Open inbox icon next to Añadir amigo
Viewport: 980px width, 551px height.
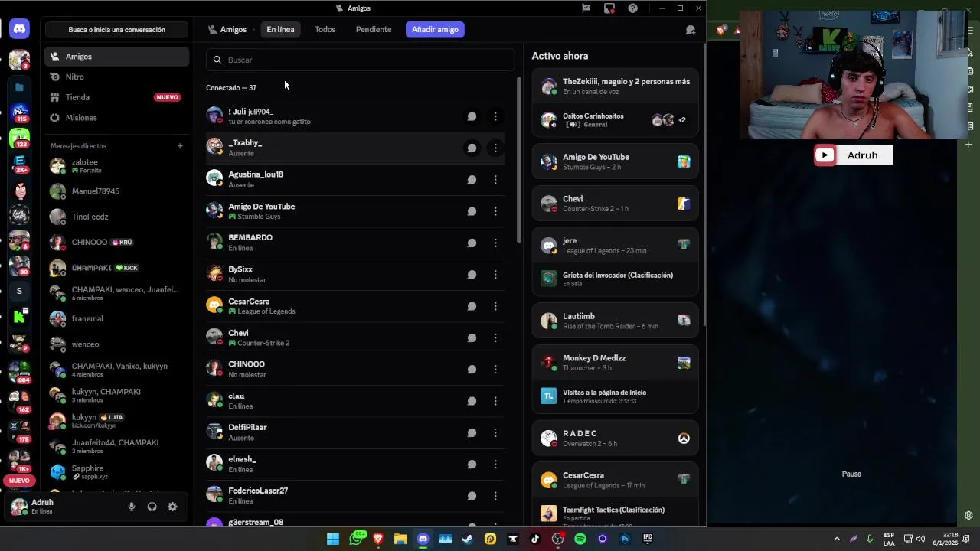click(x=691, y=30)
